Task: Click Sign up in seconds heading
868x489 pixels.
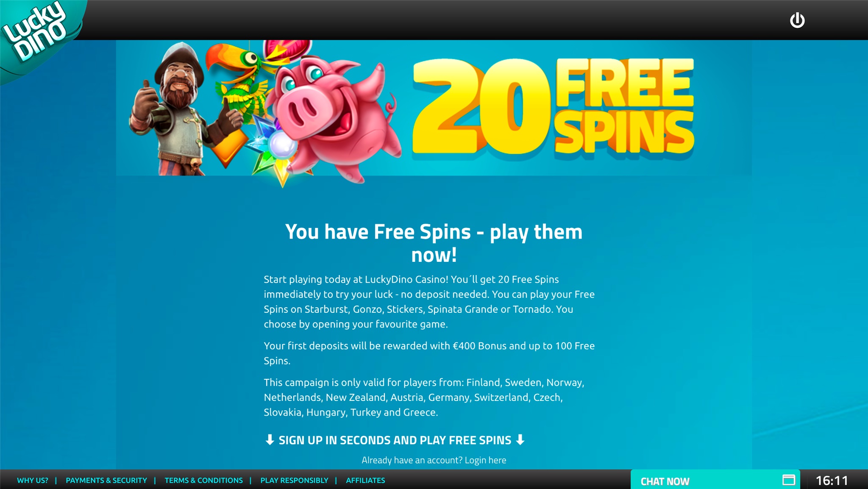Action: point(395,440)
